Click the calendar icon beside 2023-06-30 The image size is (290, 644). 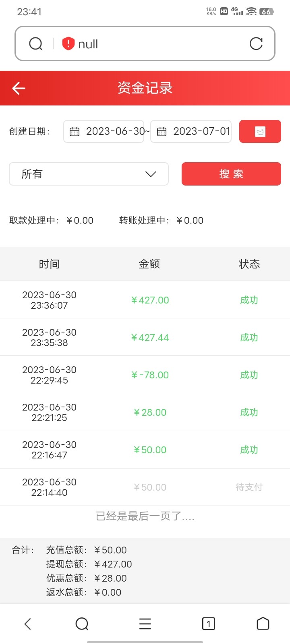75,132
